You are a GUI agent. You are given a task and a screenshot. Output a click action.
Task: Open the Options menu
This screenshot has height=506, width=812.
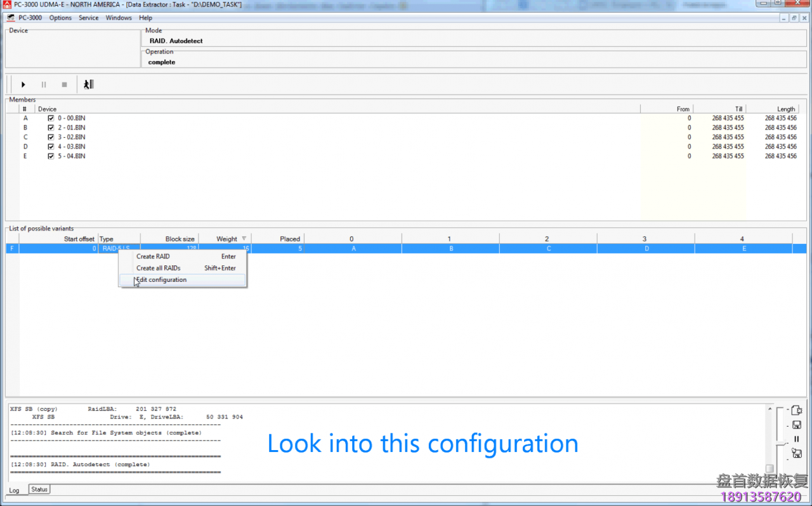click(x=60, y=18)
